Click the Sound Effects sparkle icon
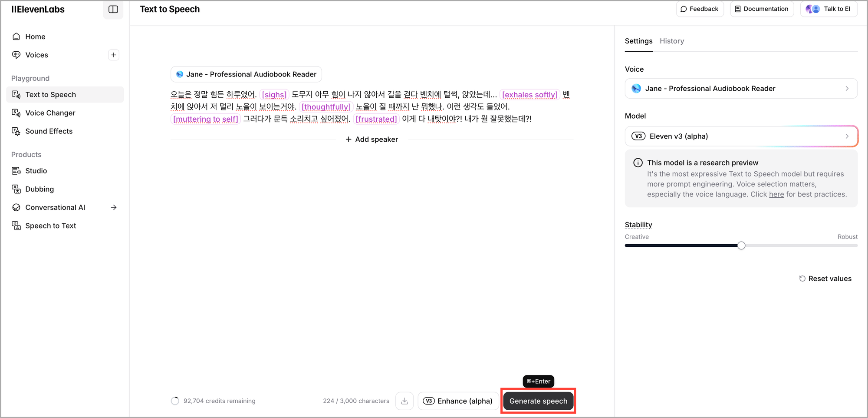 point(16,131)
